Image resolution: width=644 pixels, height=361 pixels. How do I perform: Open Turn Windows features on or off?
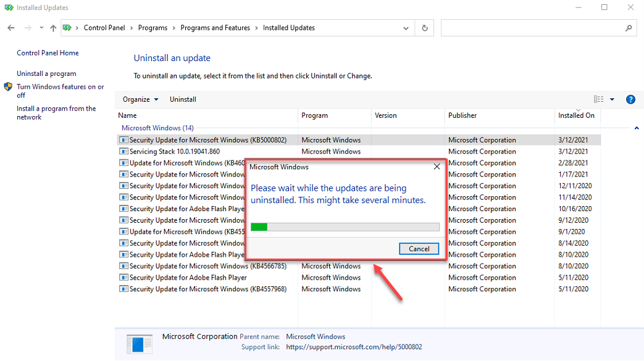coord(61,91)
